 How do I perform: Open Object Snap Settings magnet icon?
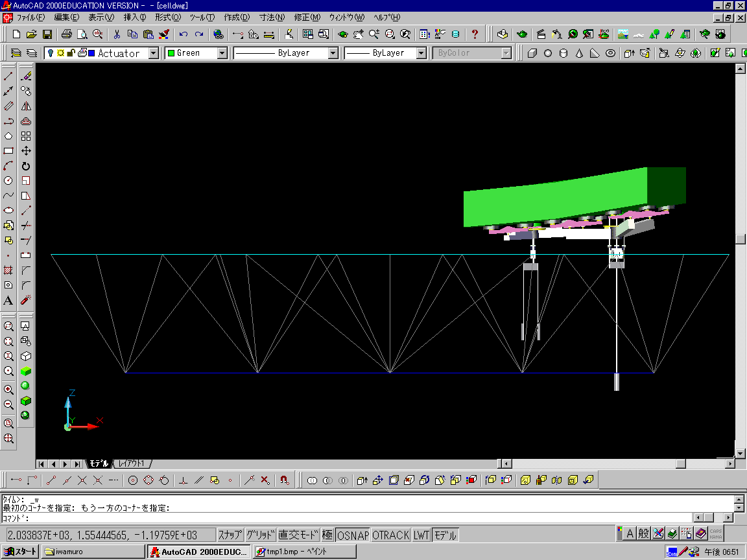285,480
